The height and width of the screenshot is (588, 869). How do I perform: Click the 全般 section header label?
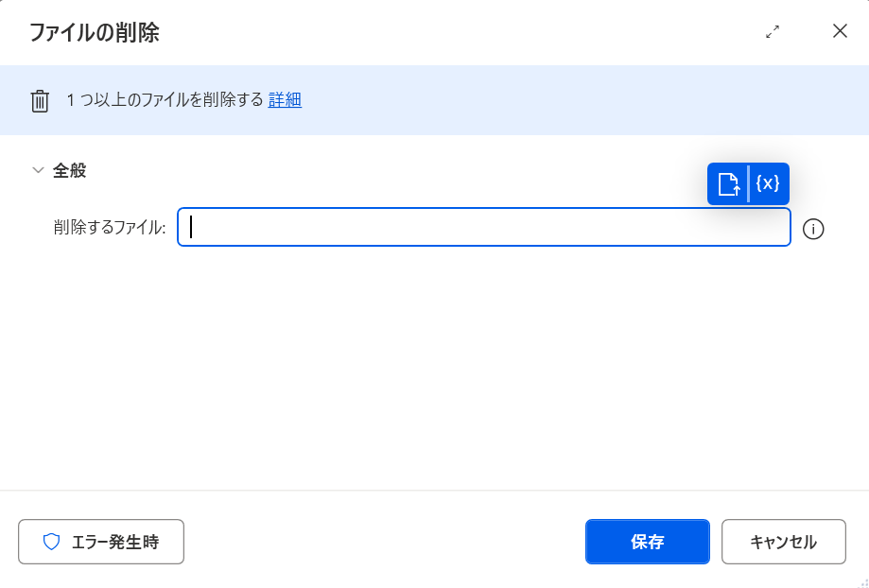pyautogui.click(x=69, y=171)
